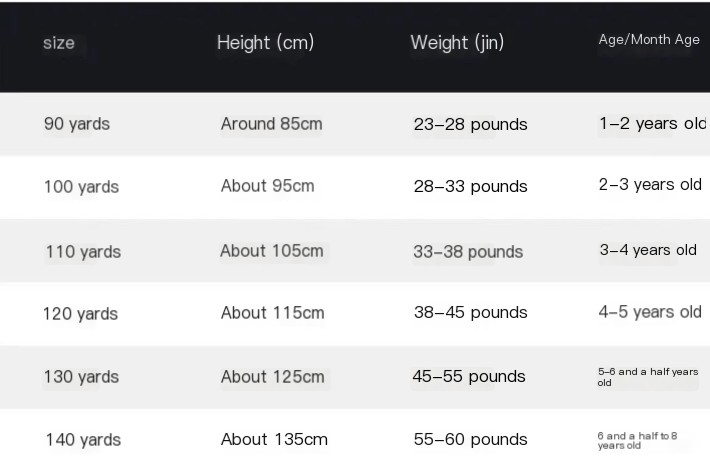Screen dimensions: 710x466
Task: Click the 'About 115cm' height cell
Action: click(273, 313)
